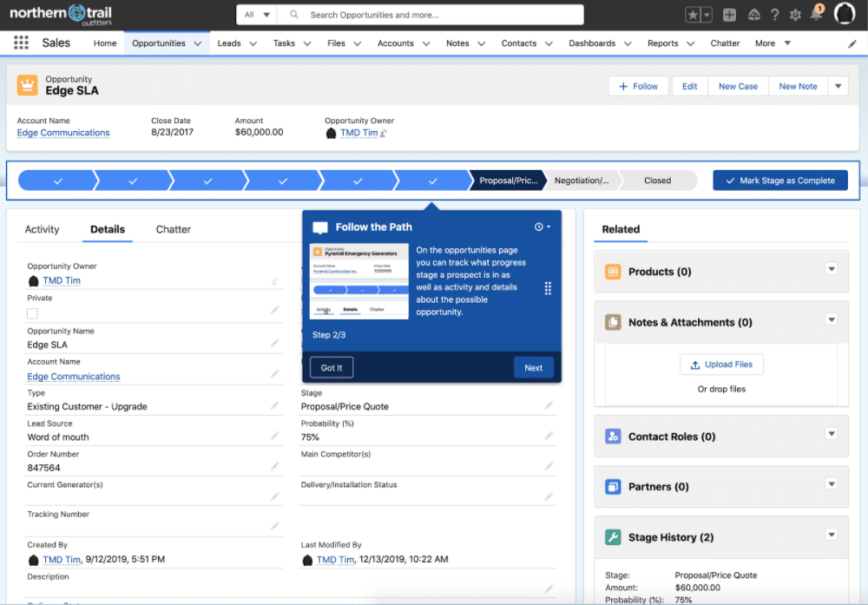Click the Mark Stage as Complete button
The height and width of the screenshot is (605, 868).
pos(779,181)
